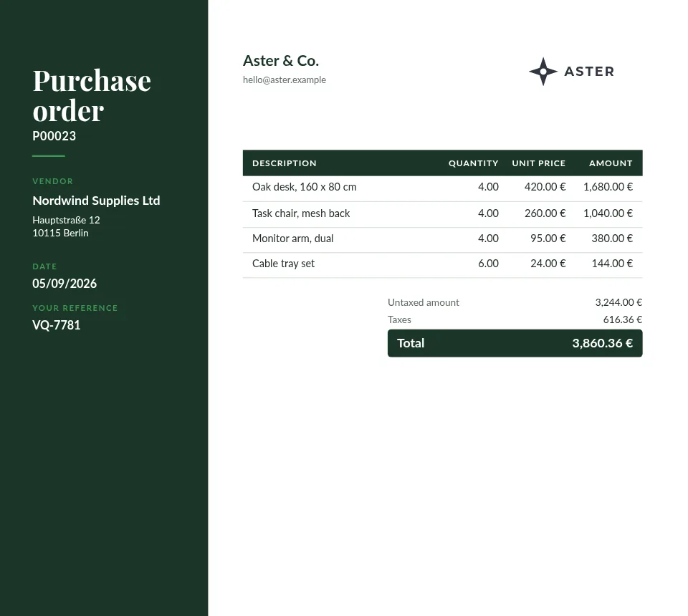This screenshot has height=616, width=688.
Task: Click the amount 1,680.00 €
Action: pos(608,187)
